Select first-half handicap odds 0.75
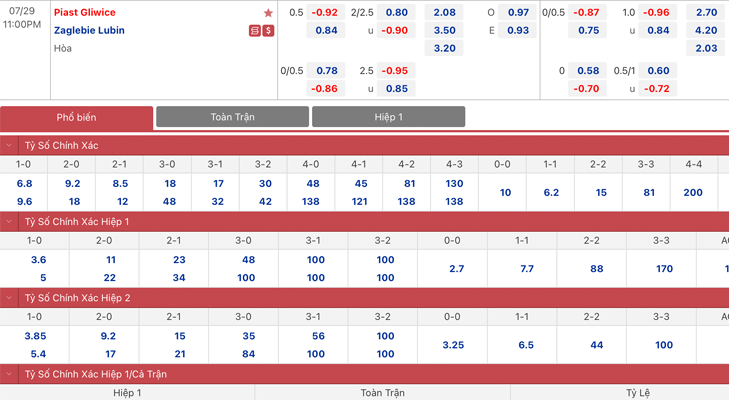Viewport: 729px width, 400px height. tap(587, 31)
